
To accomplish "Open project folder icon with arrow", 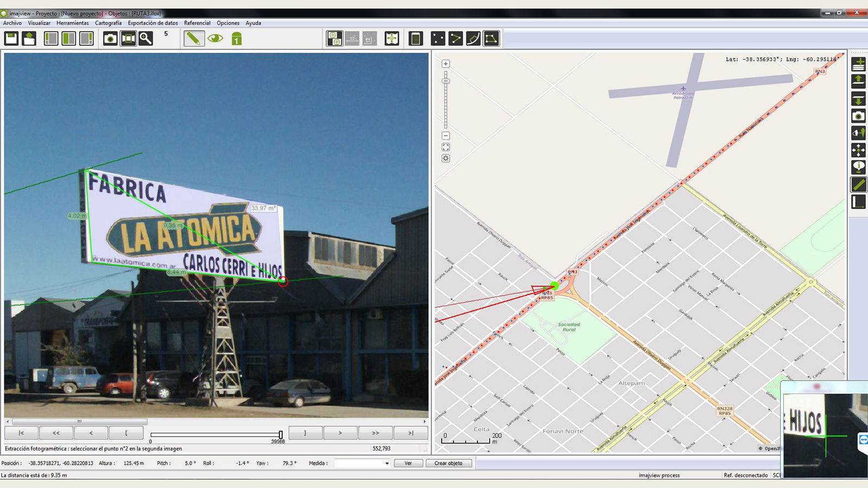I will point(29,38).
